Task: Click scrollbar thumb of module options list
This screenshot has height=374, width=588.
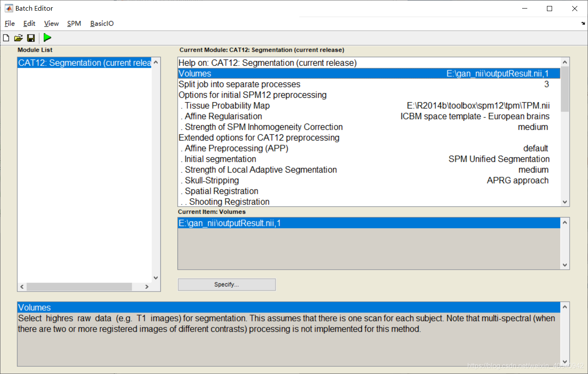Action: [x=565, y=89]
